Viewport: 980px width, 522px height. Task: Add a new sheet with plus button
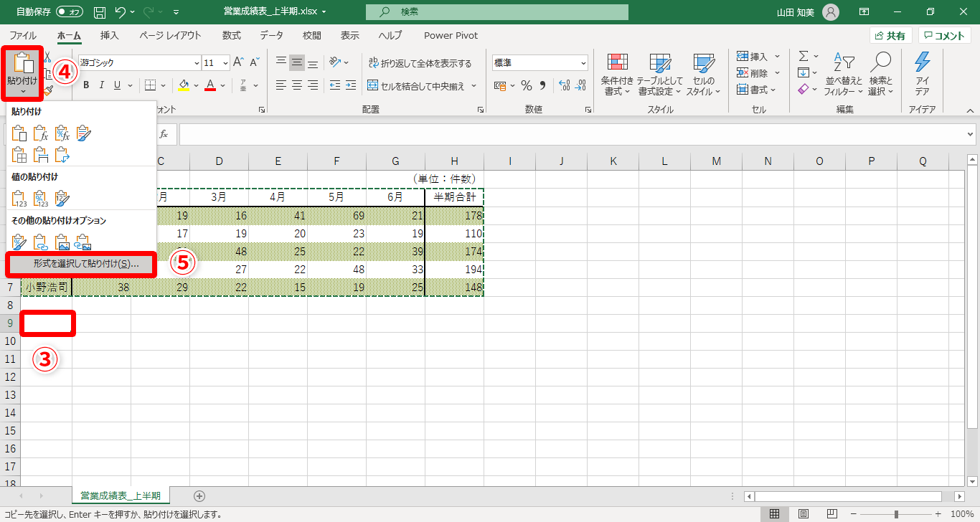click(199, 495)
